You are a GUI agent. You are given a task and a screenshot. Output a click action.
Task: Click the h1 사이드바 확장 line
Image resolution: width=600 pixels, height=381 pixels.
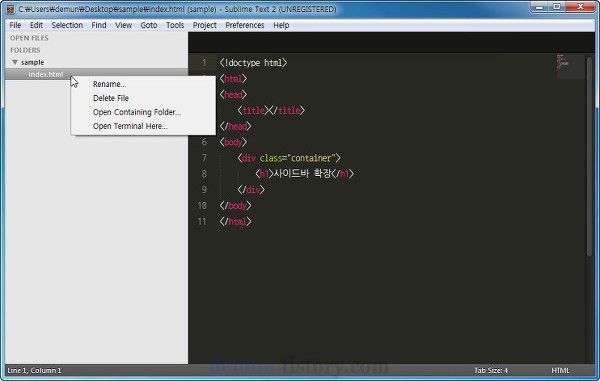304,174
